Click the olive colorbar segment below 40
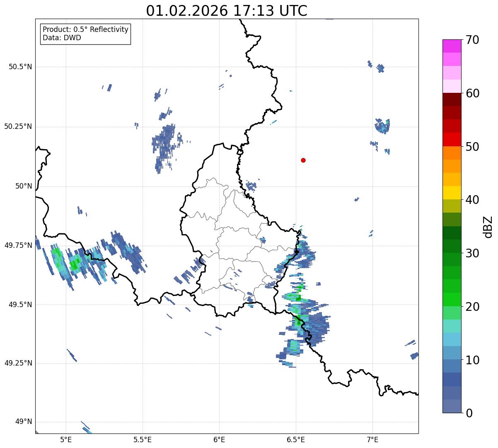The height and width of the screenshot is (448, 498). [452, 206]
